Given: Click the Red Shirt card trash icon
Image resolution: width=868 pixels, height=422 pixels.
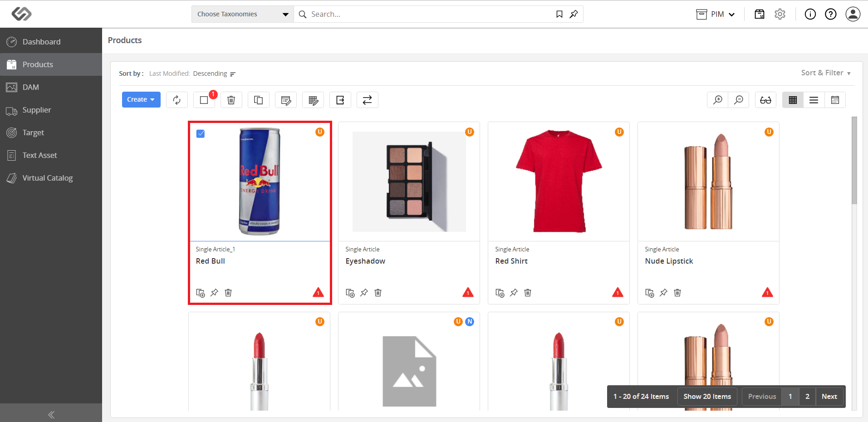Looking at the screenshot, I should (528, 293).
